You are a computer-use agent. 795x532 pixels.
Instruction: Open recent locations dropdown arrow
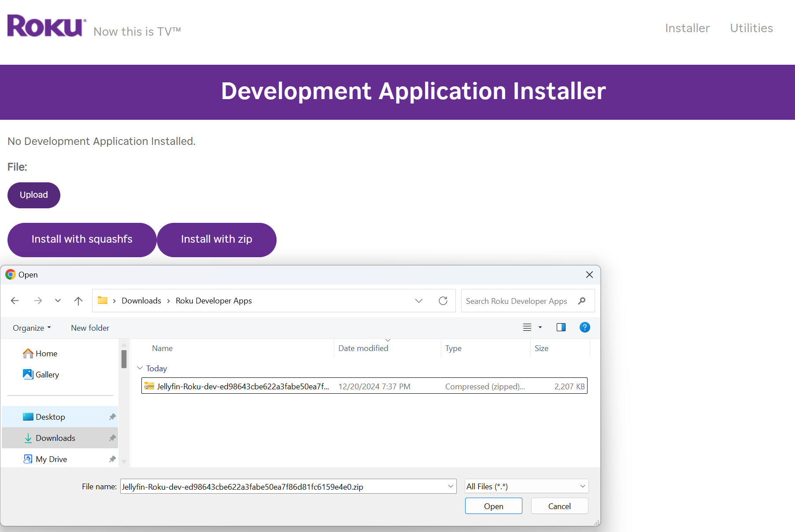pyautogui.click(x=58, y=301)
